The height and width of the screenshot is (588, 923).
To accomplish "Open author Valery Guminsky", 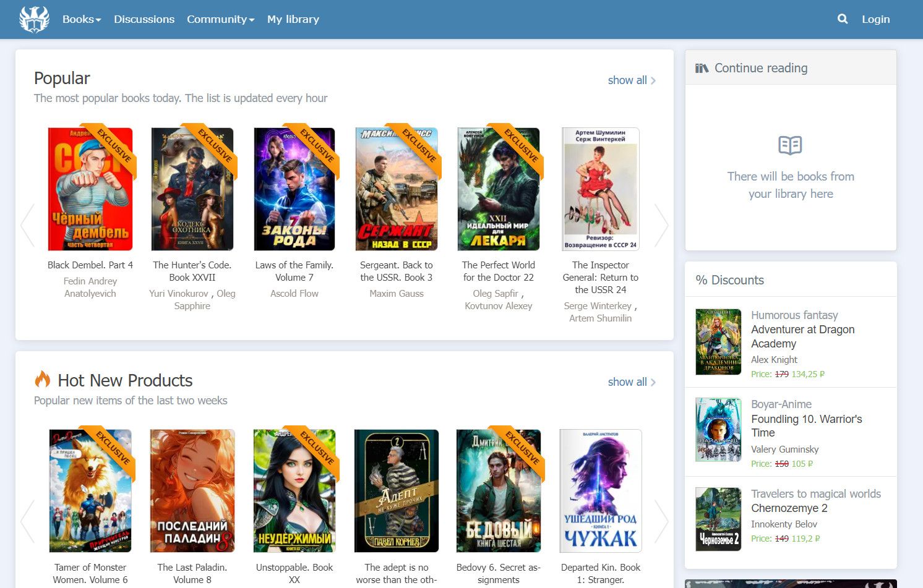I will (785, 450).
